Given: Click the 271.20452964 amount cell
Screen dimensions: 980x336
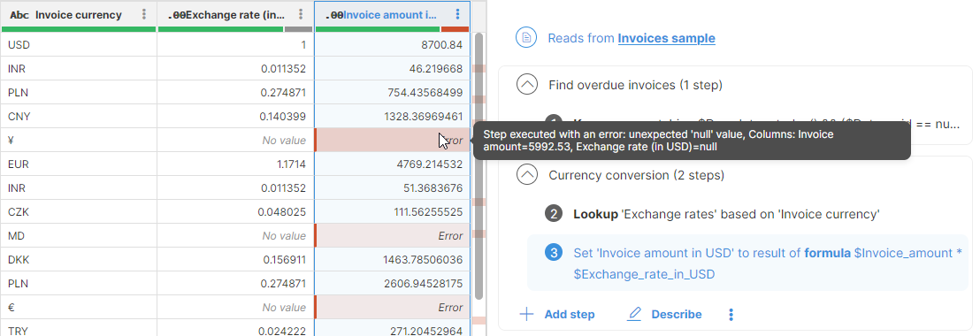Looking at the screenshot, I should coord(393,328).
